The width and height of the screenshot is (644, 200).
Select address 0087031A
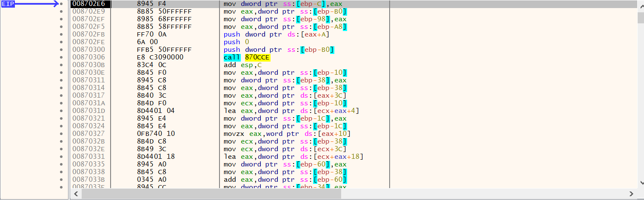[88, 103]
